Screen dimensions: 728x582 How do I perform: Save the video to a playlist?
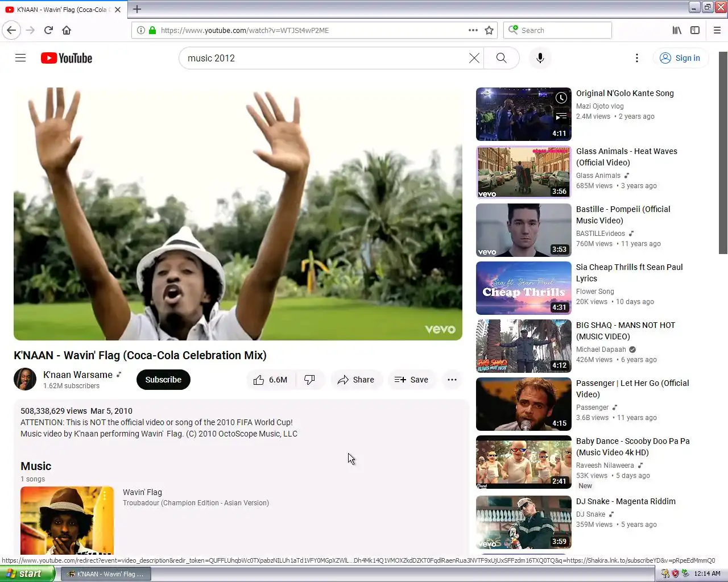coord(411,380)
